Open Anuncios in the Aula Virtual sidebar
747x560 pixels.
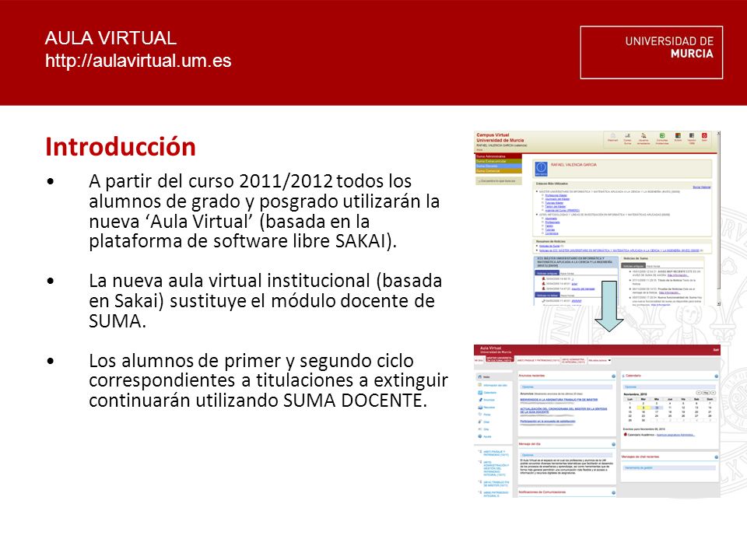[486, 400]
